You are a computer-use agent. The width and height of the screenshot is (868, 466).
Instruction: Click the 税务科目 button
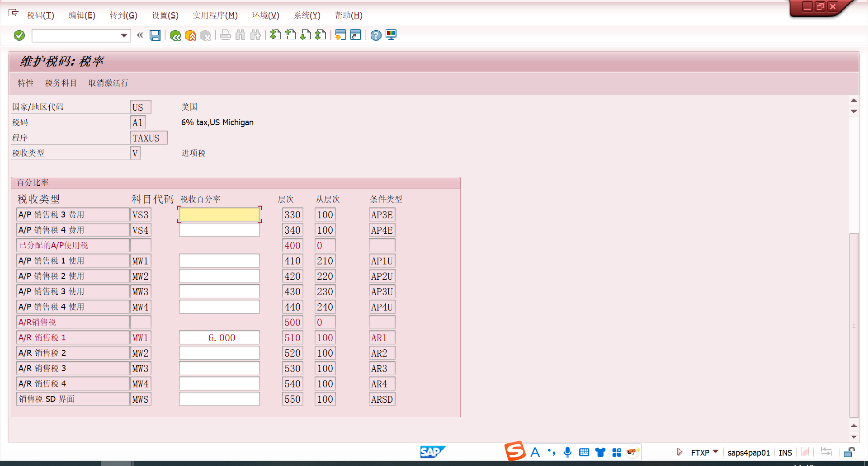coord(61,83)
